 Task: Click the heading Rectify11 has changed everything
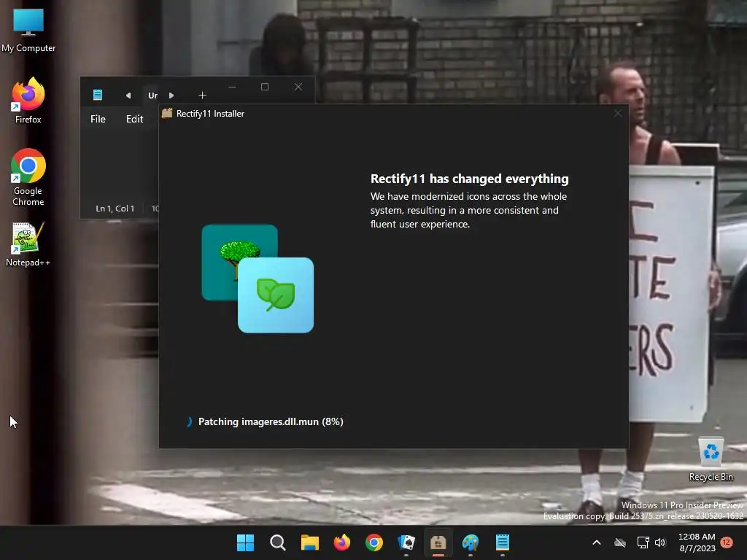[469, 179]
